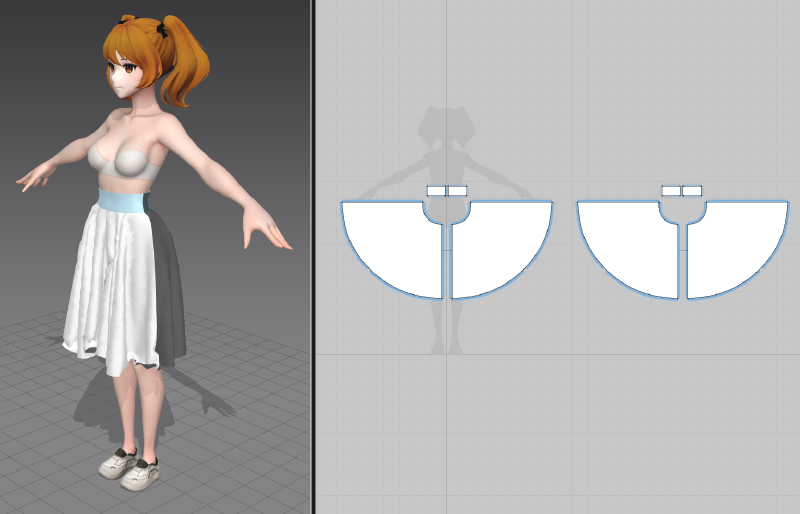
Task: Select first small waistband rectangle, right group
Action: [x=671, y=191]
